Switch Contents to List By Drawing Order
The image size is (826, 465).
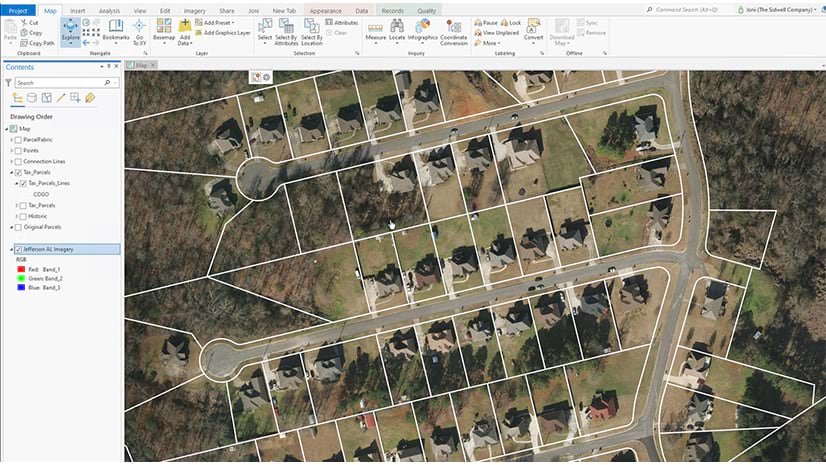17,98
